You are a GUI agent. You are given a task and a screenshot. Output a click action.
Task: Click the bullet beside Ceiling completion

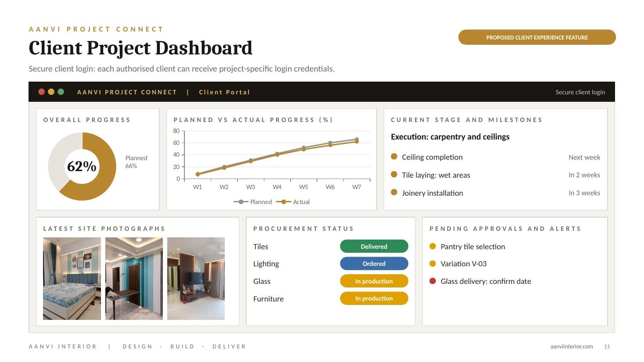(x=394, y=157)
